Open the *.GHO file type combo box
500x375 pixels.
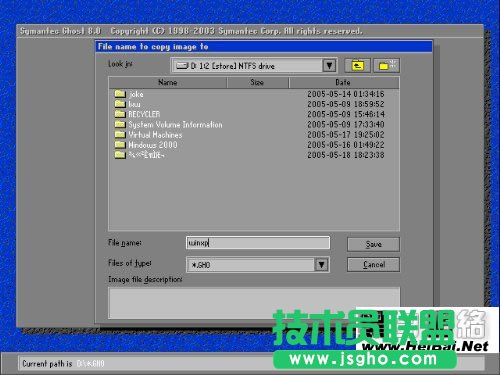(258, 265)
